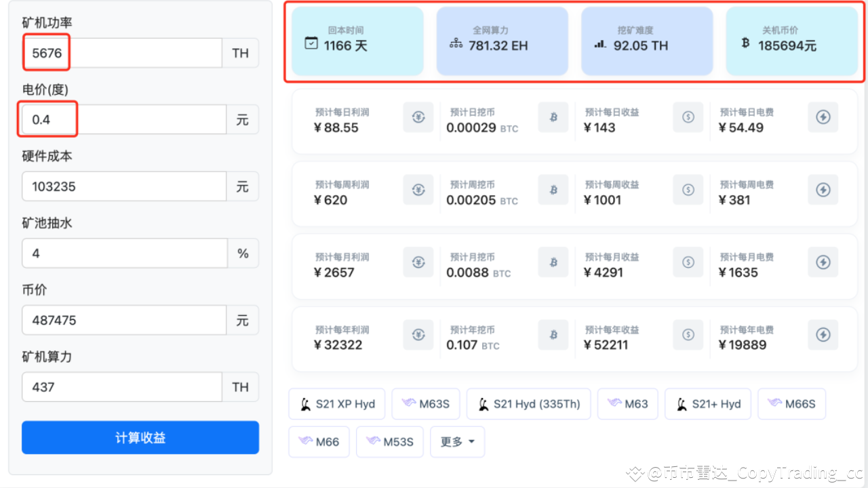
Task: Click the BTC icon beside 预计月挖币
Action: [x=553, y=262]
